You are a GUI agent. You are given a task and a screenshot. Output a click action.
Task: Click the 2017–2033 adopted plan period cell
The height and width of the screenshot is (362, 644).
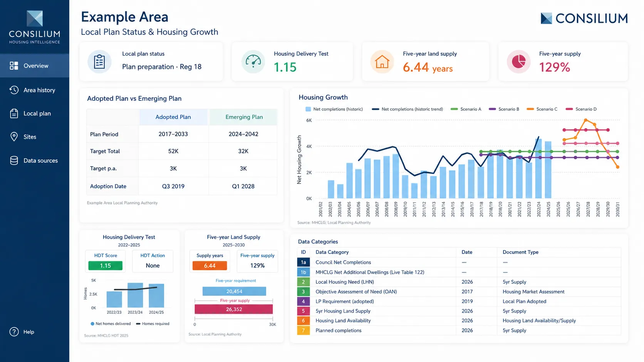click(173, 134)
